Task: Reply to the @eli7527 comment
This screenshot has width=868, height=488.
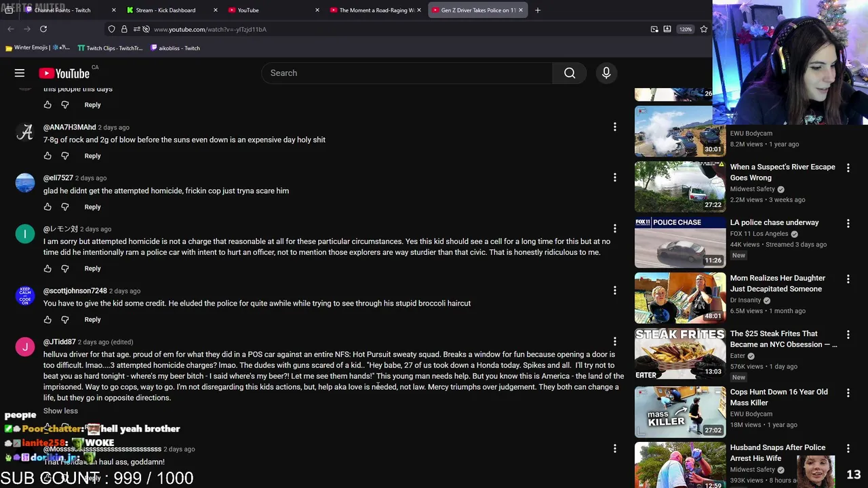Action: tap(92, 207)
